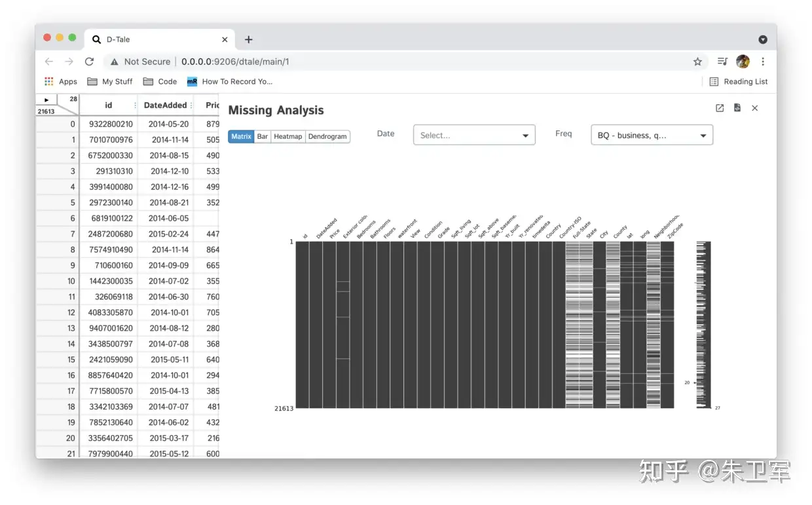Viewport: 812px width, 505px height.
Task: Click the DateAdded column header
Action: pyautogui.click(x=165, y=105)
